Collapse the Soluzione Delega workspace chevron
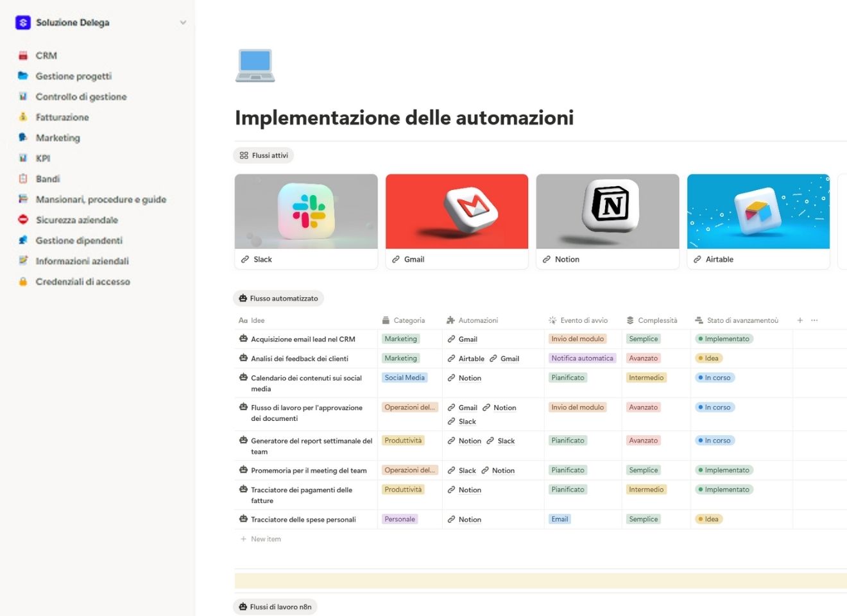 click(x=183, y=22)
